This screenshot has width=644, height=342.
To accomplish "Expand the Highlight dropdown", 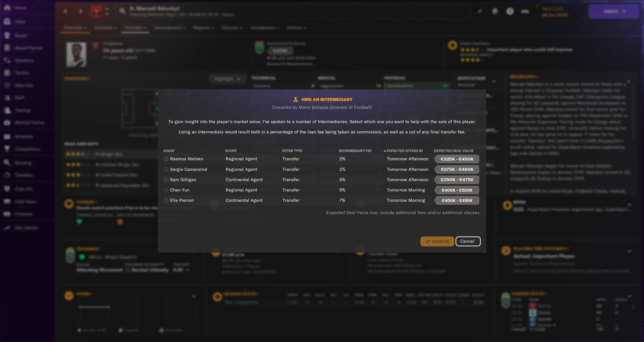I will click(x=227, y=79).
